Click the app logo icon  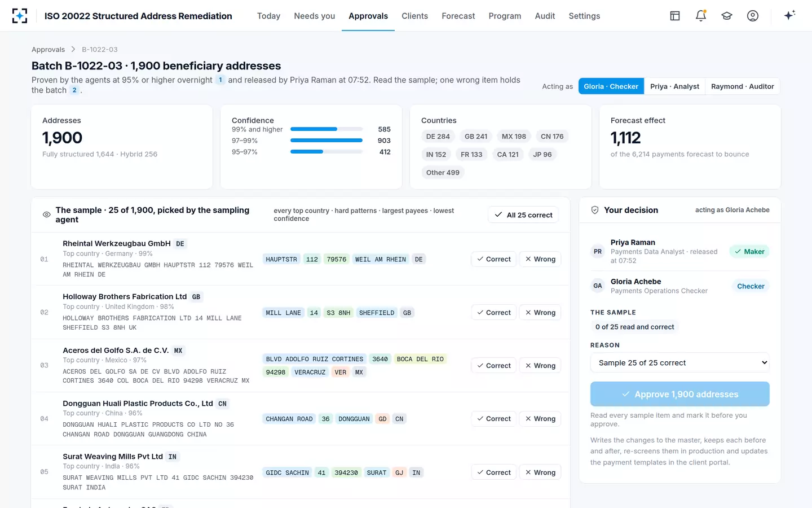point(20,16)
